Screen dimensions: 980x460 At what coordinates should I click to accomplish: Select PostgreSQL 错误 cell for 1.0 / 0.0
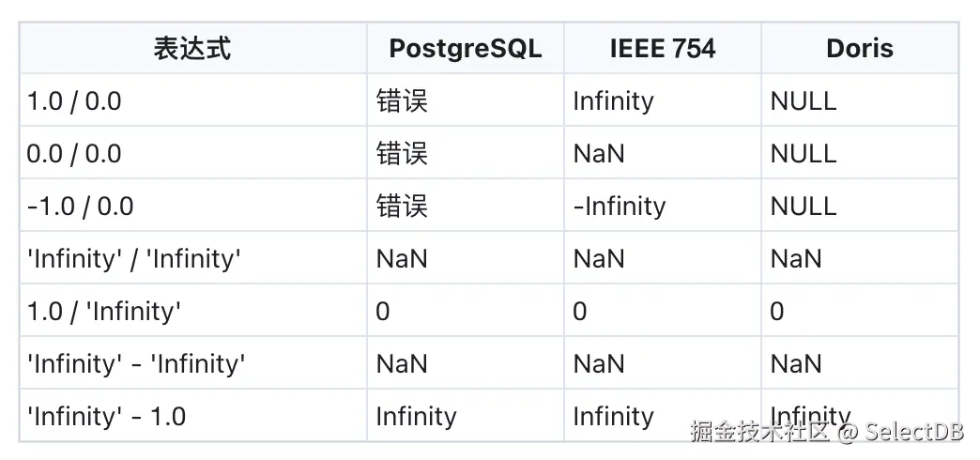tap(402, 101)
